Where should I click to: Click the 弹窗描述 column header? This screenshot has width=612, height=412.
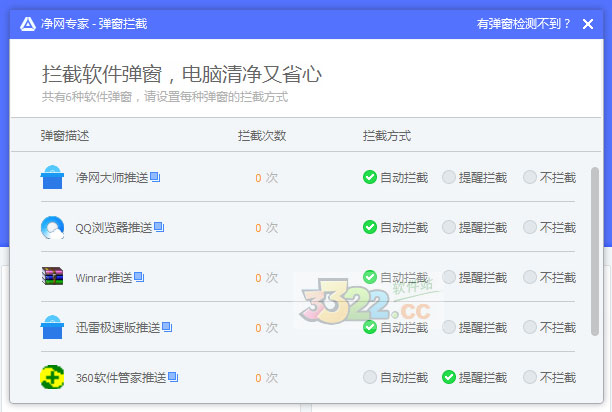(65, 136)
